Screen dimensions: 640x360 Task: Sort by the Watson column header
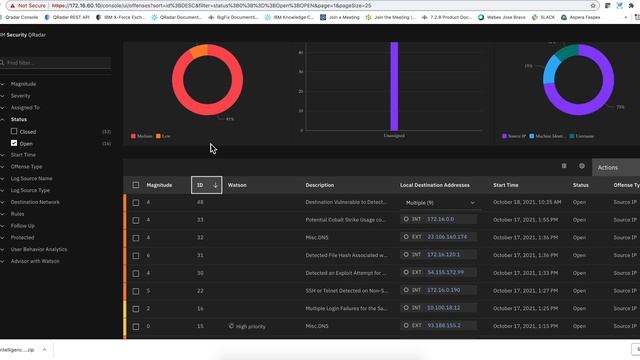pos(237,185)
